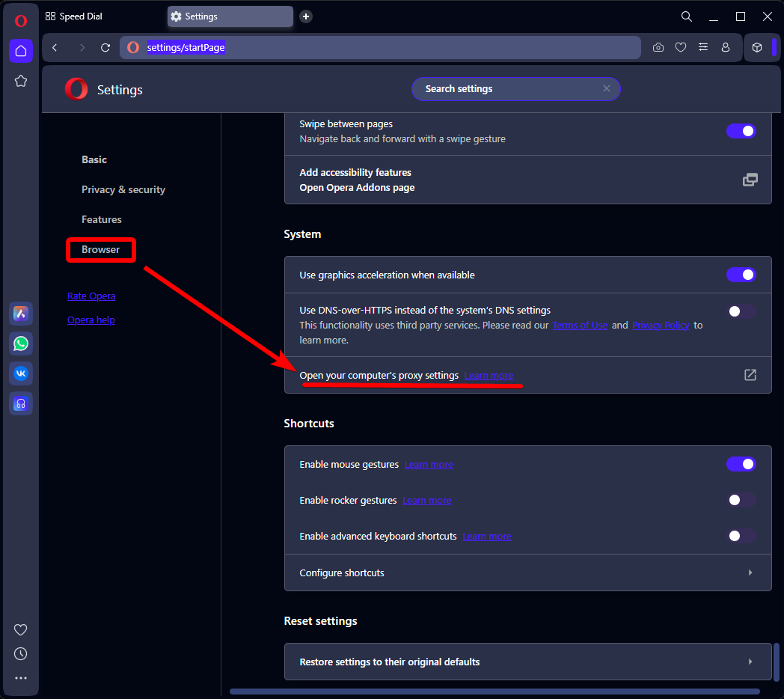Screen dimensions: 784x699
Task: Open the music player sidebar icon
Action: (x=20, y=404)
